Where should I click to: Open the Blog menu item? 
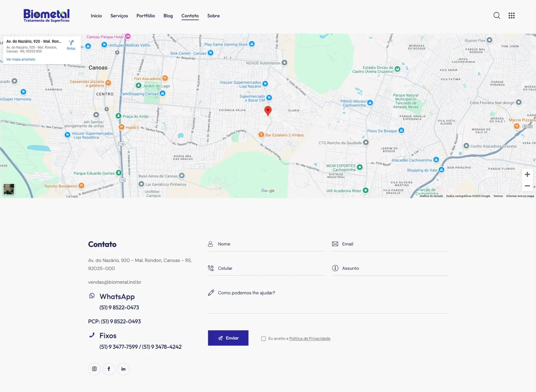pyautogui.click(x=168, y=16)
